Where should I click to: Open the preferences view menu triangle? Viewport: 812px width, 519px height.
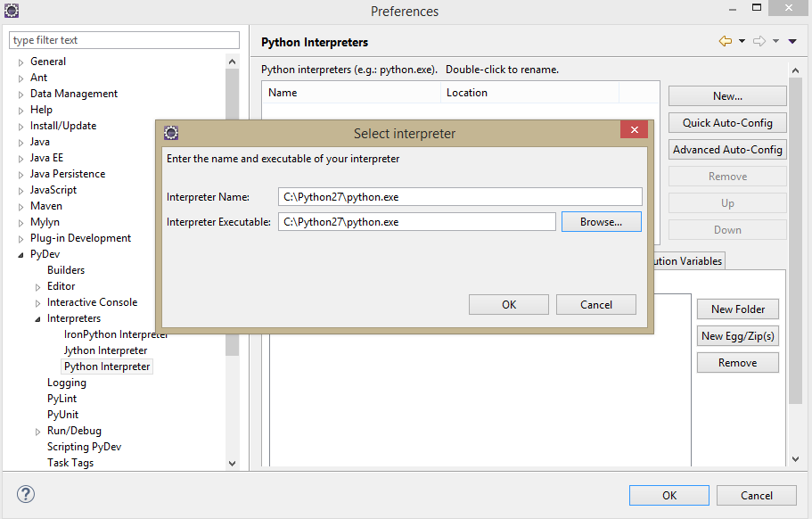pyautogui.click(x=792, y=41)
